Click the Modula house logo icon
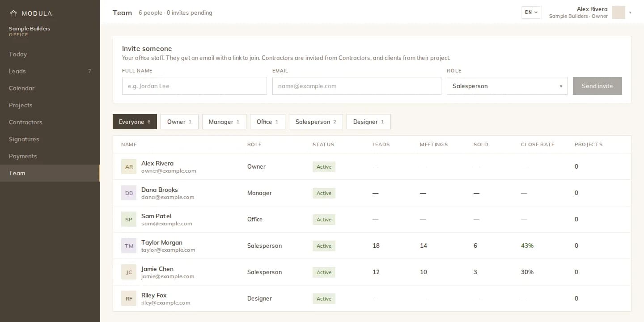This screenshot has height=322, width=644. (13, 13)
